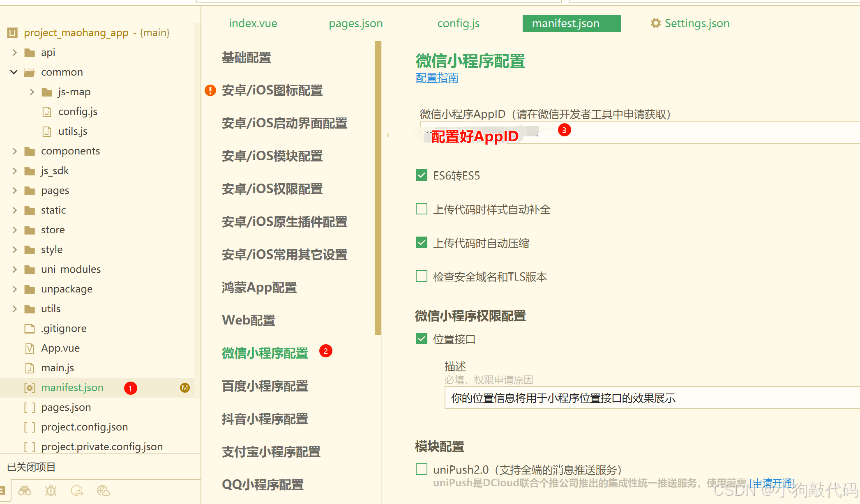
Task: Click the unpackage folder icon
Action: coord(30,289)
